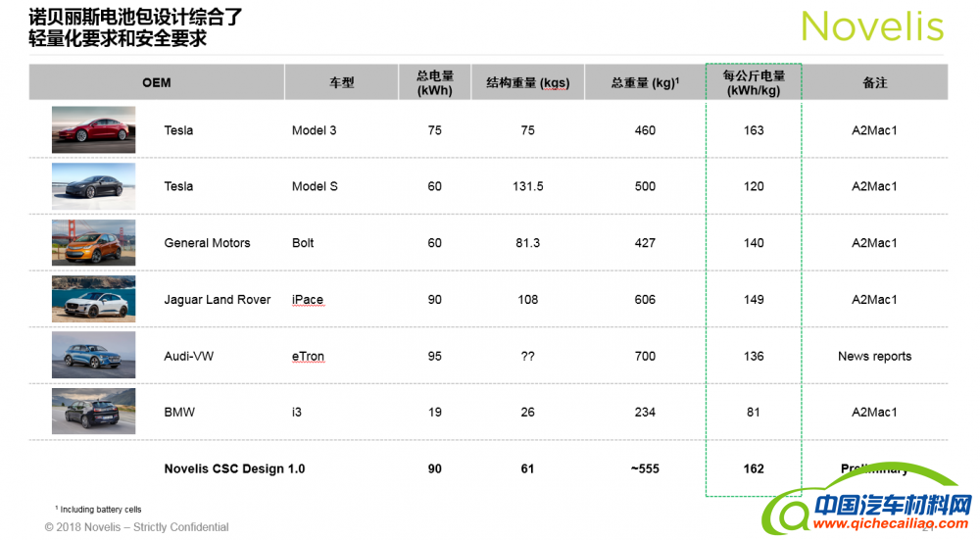The height and width of the screenshot is (540, 980).
Task: Click the OEM column header
Action: pyautogui.click(x=157, y=82)
